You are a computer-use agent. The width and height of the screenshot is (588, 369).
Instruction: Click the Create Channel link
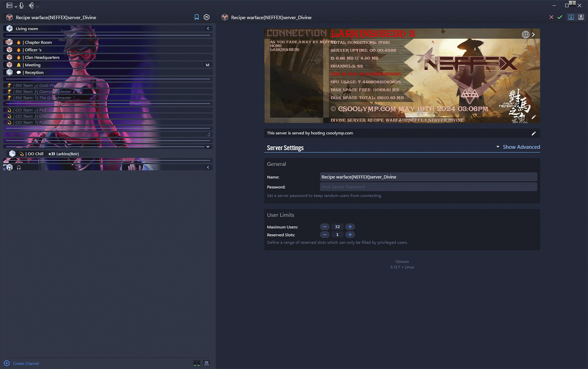[x=26, y=363]
